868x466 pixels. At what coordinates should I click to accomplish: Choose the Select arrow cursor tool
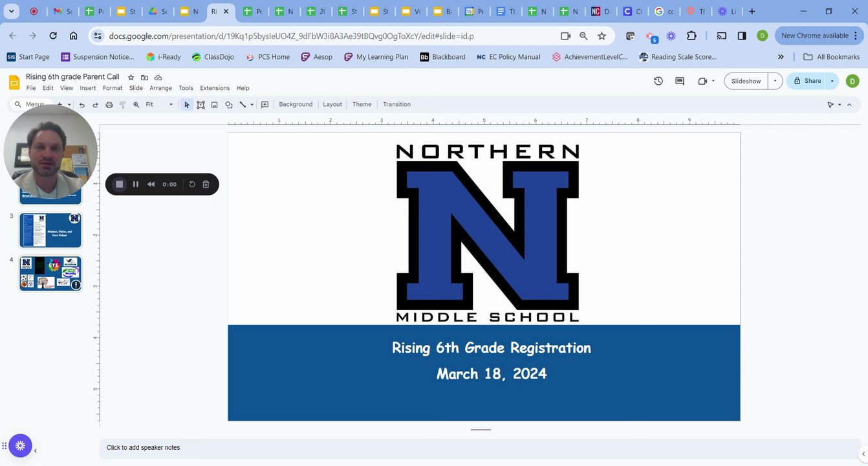pyautogui.click(x=187, y=104)
